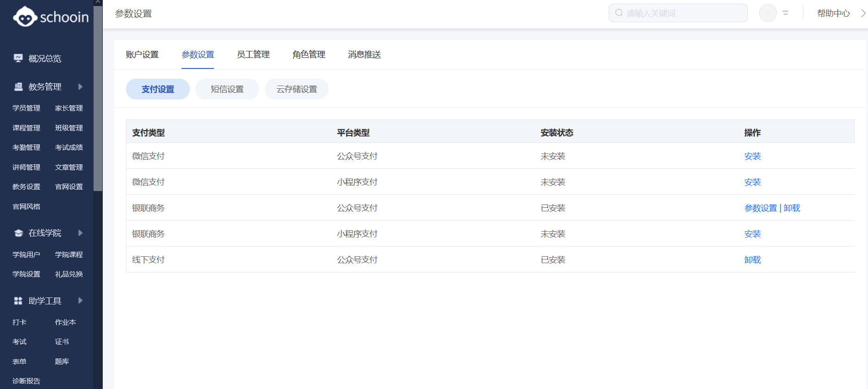Collapse the 教务管理 section arrow
Screen dimensions: 868x389
pos(80,86)
